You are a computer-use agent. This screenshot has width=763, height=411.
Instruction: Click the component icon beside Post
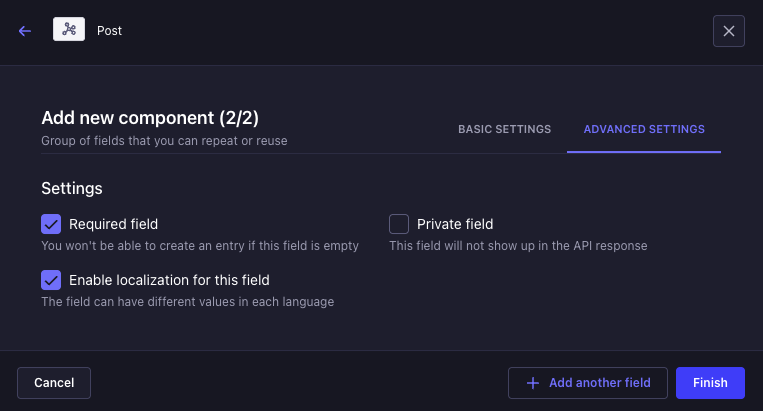point(69,30)
